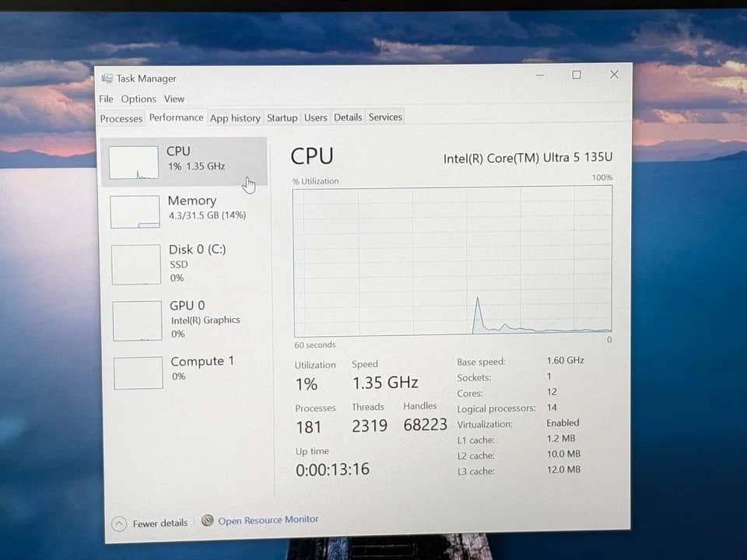Viewport: 747px width, 560px height.
Task: Open the Details tab
Action: [x=348, y=117]
